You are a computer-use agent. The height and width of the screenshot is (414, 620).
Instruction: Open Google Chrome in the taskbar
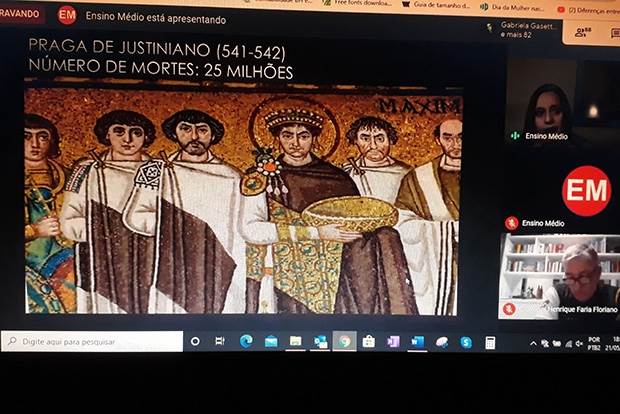pyautogui.click(x=344, y=341)
